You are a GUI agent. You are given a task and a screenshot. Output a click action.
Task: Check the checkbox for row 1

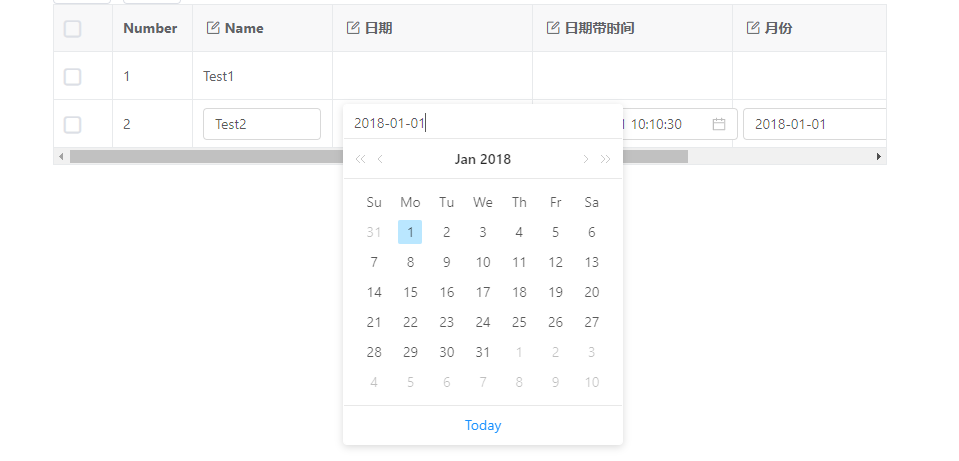72,76
